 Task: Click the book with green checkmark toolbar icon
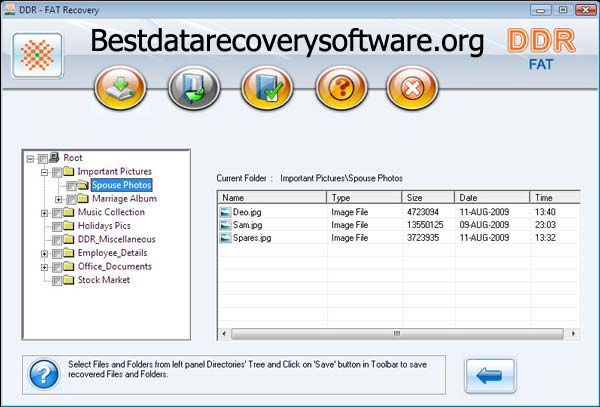click(x=267, y=88)
